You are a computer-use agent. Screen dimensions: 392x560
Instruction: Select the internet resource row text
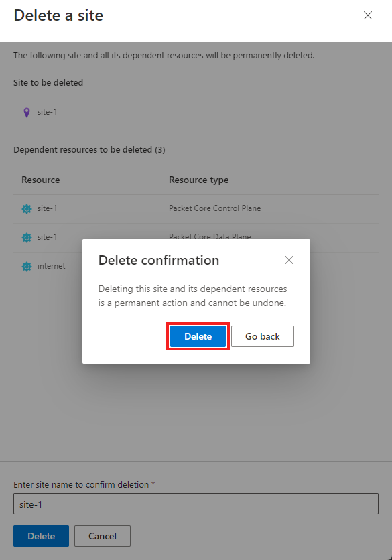[x=52, y=266]
